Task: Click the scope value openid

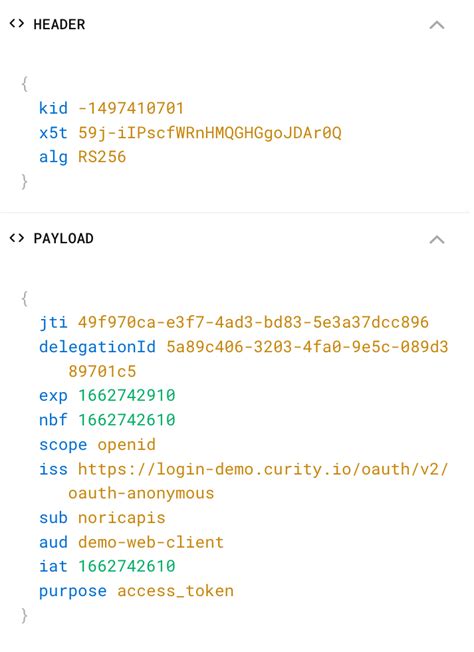Action: (x=126, y=445)
